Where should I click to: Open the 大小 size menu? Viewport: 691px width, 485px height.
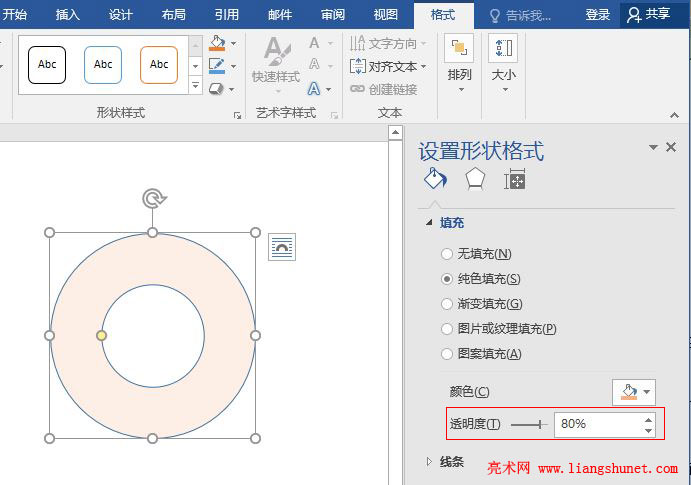[x=503, y=64]
